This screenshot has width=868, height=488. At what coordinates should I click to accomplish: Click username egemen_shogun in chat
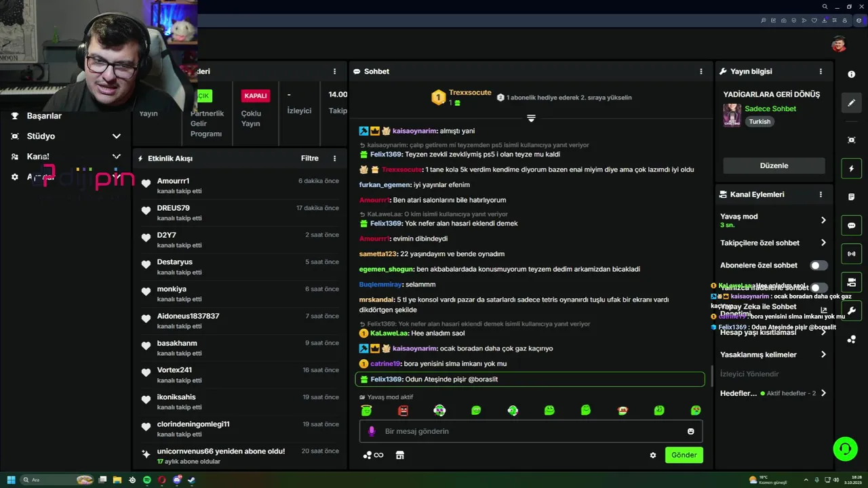[386, 269]
